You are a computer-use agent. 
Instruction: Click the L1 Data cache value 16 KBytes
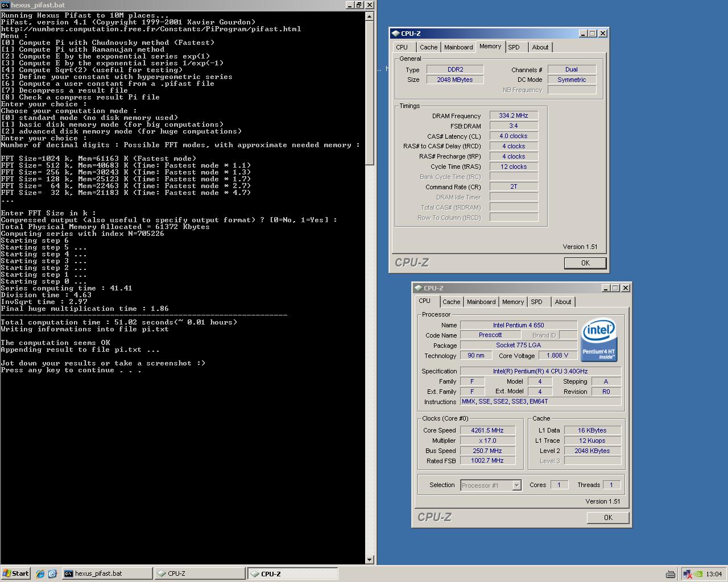tap(592, 430)
